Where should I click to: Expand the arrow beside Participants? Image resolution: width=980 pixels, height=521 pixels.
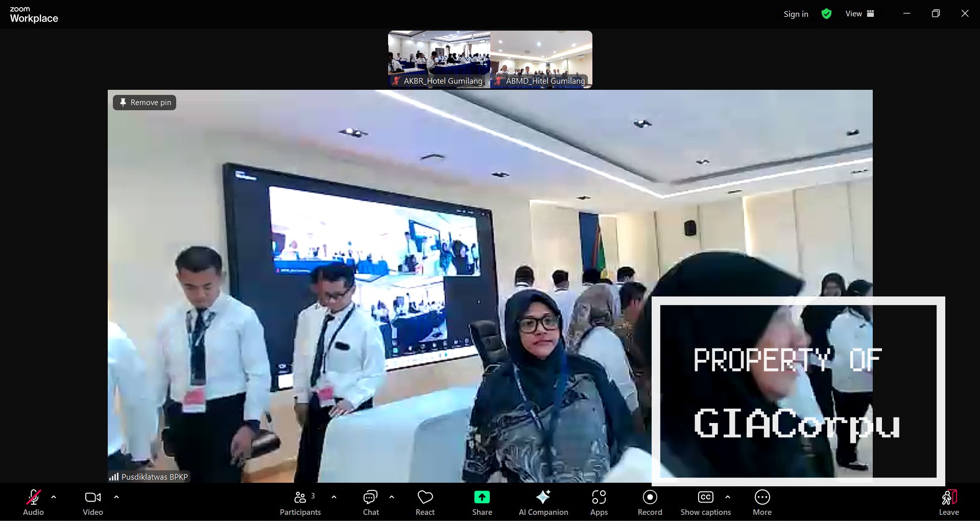(334, 497)
